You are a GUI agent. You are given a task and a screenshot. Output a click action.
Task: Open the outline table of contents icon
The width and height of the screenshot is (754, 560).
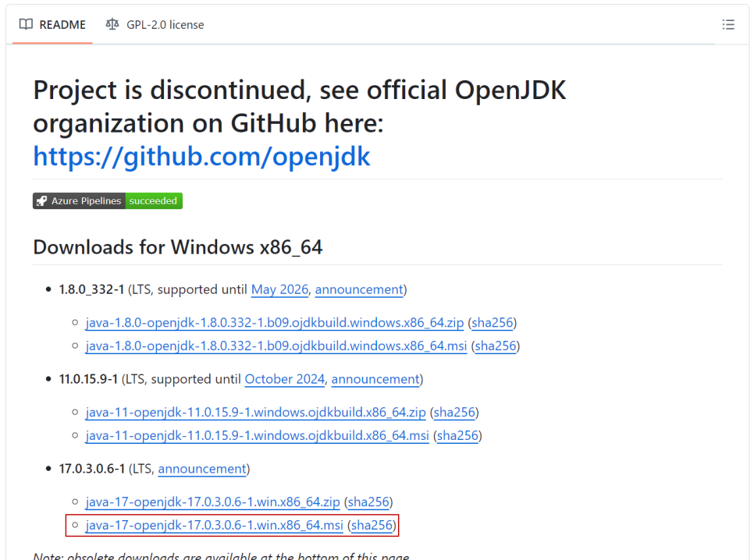728,24
